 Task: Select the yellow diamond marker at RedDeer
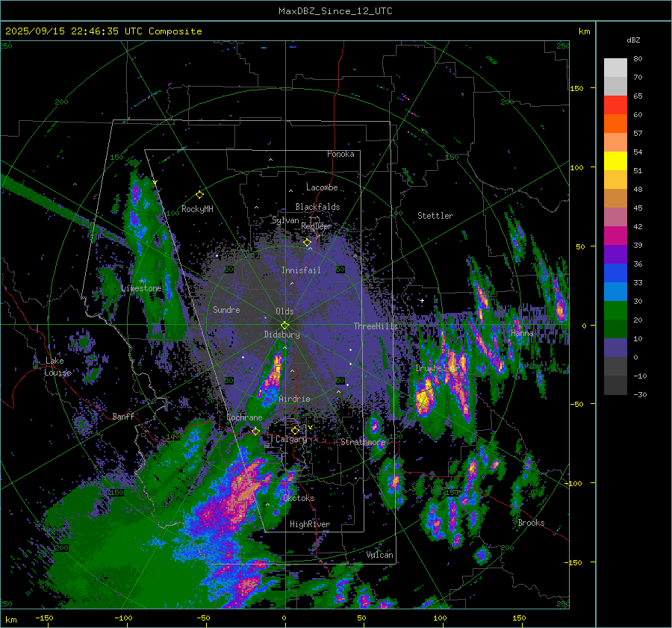coord(307,243)
